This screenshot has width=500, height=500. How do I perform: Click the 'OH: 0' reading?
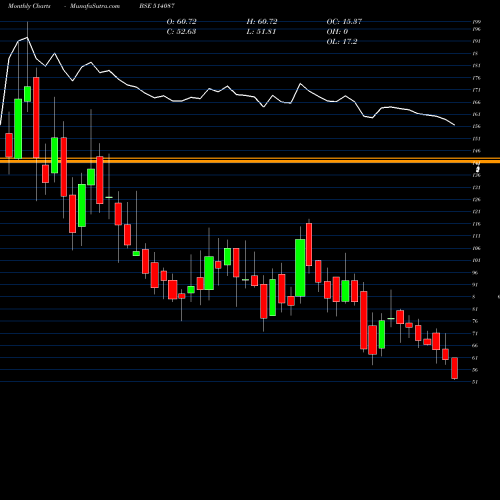pos(337,32)
